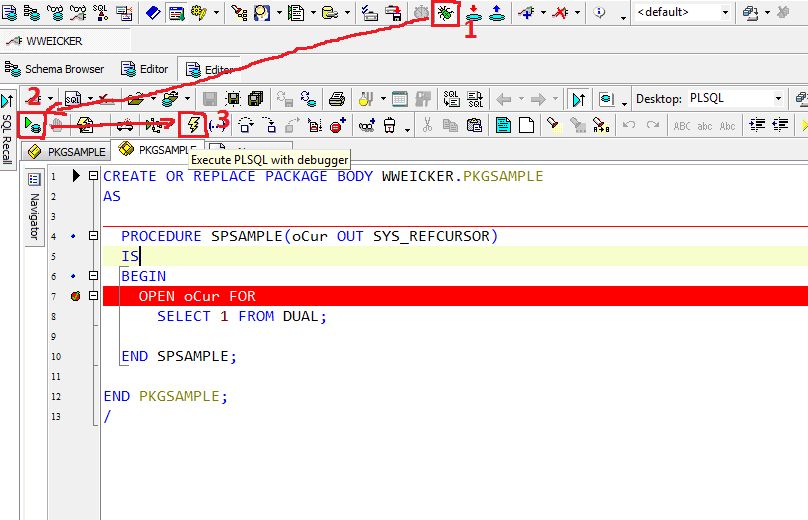Click the green play execute statement icon

(32, 125)
